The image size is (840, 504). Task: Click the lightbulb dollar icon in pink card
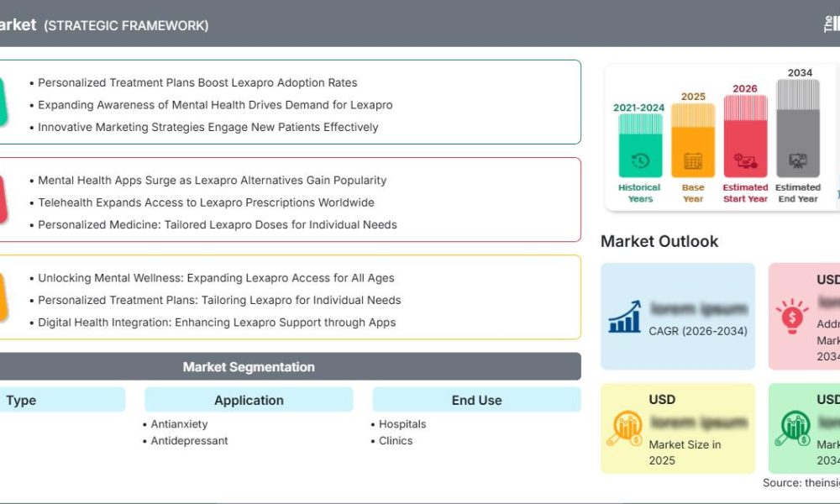[x=792, y=317]
